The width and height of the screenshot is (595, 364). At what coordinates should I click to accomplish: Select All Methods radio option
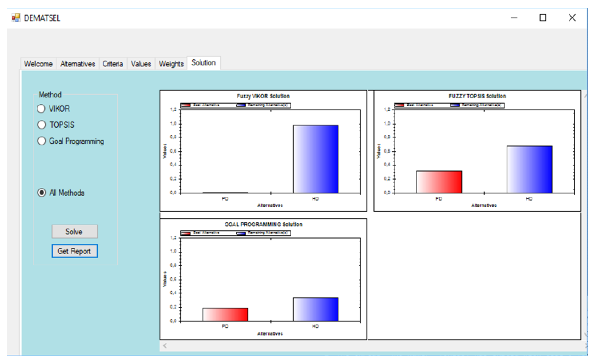point(42,193)
